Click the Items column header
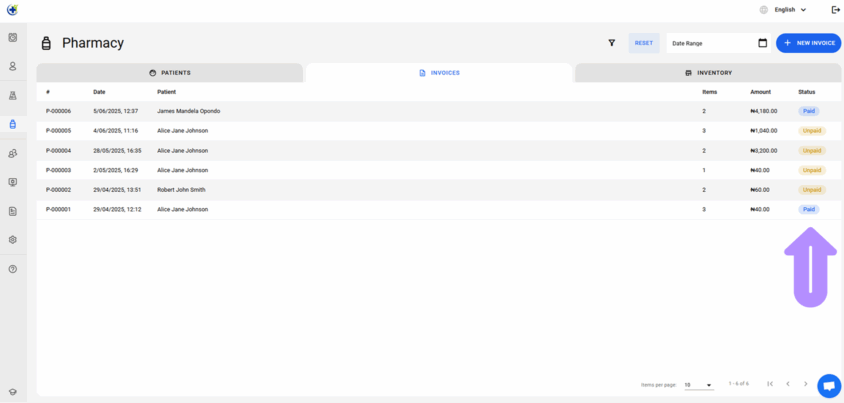Screen dimensions: 844x403 point(709,92)
